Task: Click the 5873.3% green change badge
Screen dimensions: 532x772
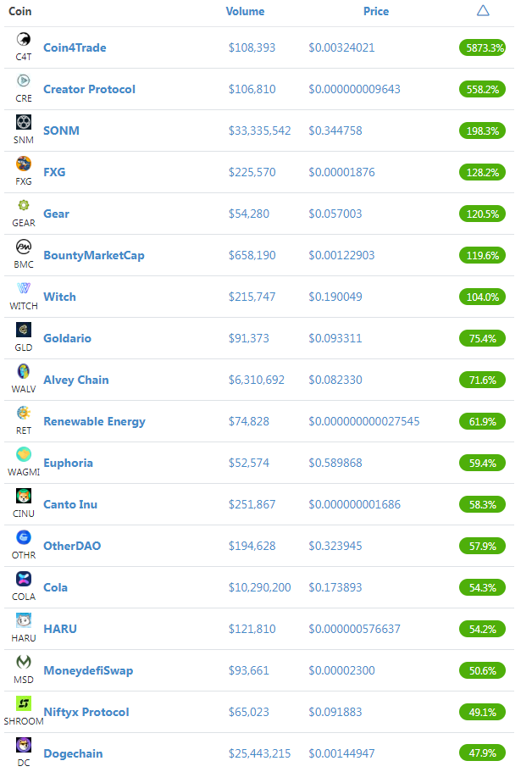Action: (x=482, y=47)
